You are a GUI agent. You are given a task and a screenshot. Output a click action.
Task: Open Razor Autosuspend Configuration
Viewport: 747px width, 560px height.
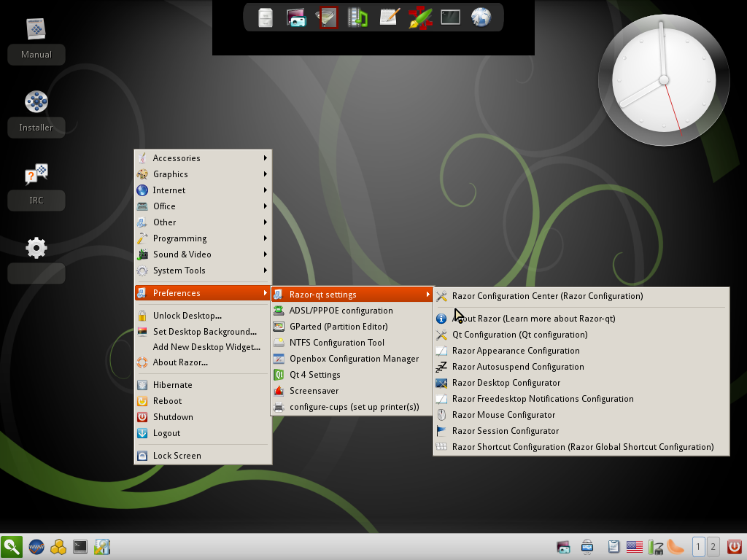(581, 367)
